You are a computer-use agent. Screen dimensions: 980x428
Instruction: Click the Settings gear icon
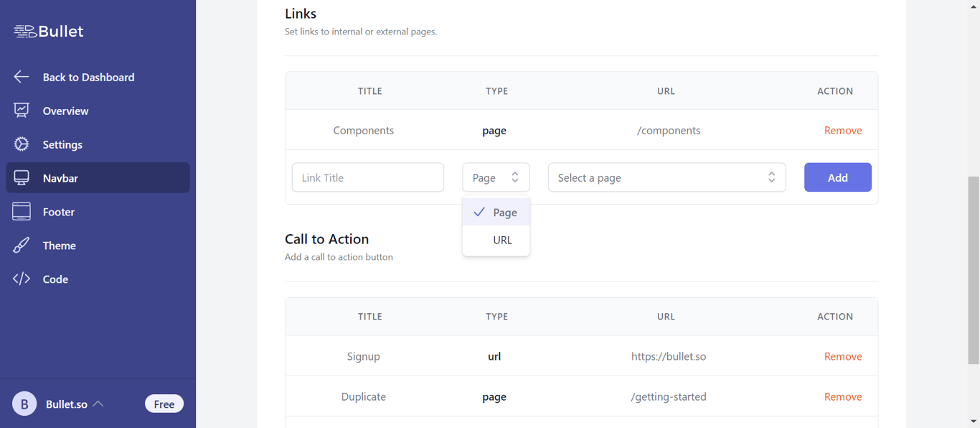coord(22,144)
